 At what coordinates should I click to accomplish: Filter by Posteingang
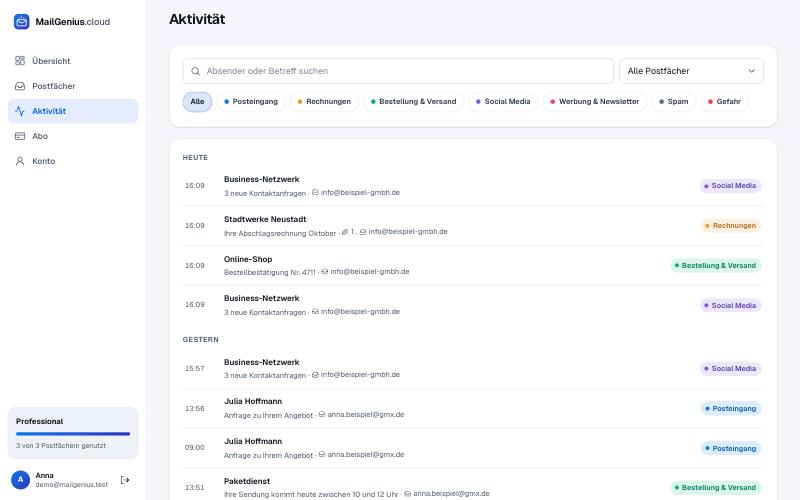tap(251, 102)
